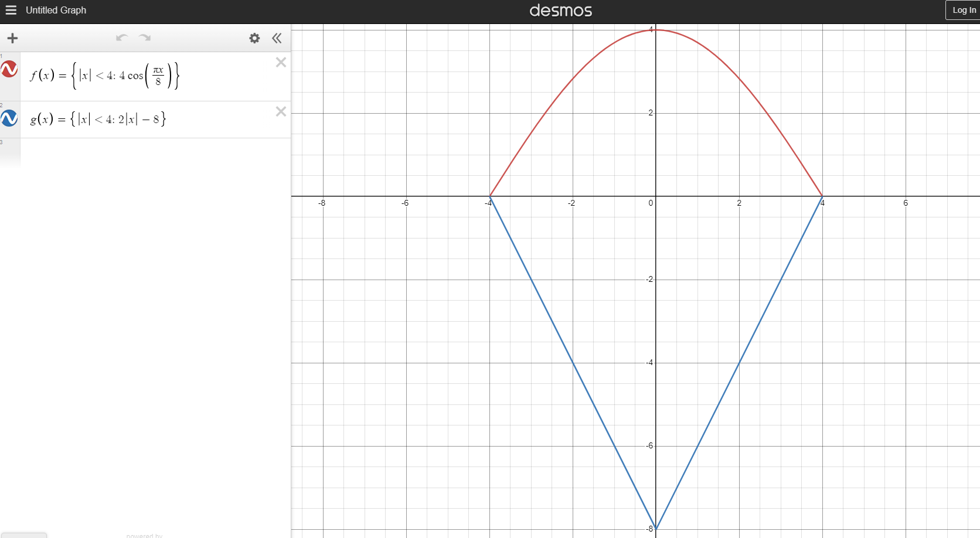Add a new expression with the plus icon
The width and height of the screenshot is (980, 538).
coord(12,38)
